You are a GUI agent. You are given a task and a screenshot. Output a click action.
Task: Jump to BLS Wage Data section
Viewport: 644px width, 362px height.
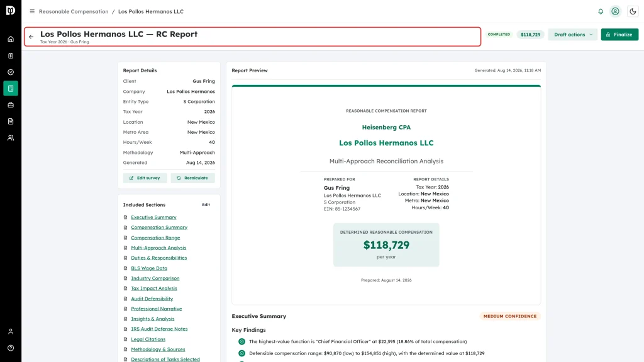[149, 268]
